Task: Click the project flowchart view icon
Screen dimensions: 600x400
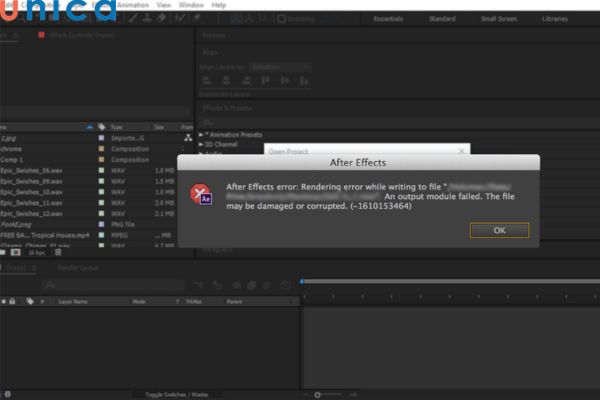Action: pyautogui.click(x=189, y=137)
